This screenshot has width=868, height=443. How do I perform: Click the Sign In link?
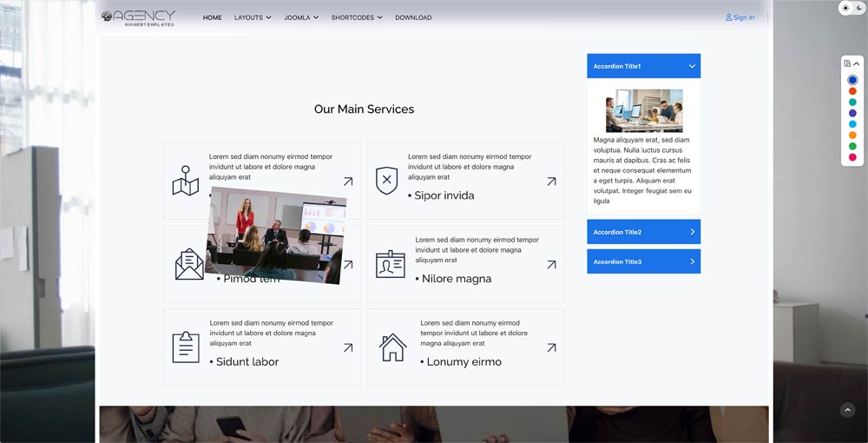tap(740, 17)
